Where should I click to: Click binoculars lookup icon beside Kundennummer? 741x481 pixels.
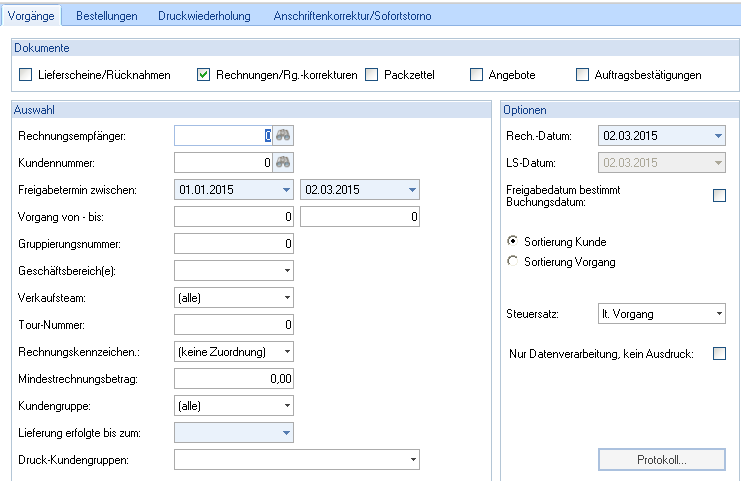click(x=284, y=163)
